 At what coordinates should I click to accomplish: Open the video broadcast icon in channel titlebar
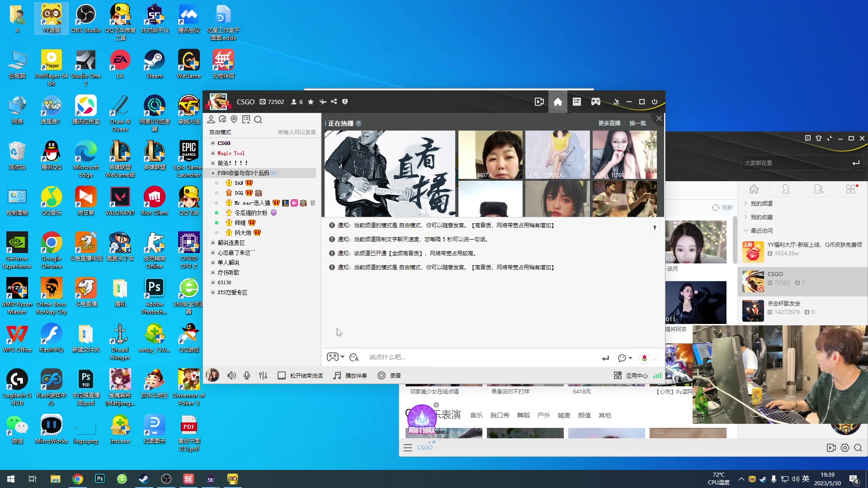(x=539, y=102)
